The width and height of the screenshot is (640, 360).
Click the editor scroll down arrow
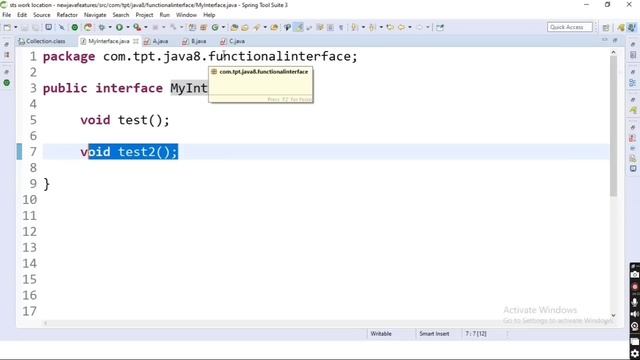[613, 316]
